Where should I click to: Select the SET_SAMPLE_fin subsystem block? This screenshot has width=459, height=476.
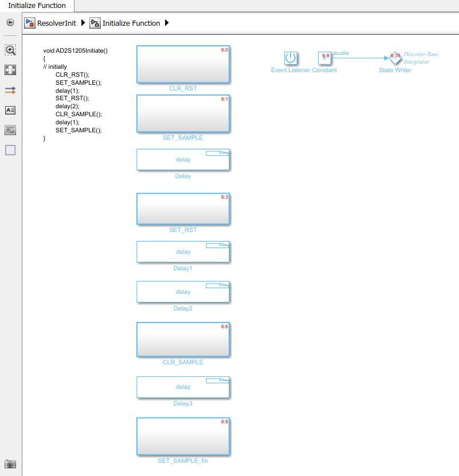183,436
